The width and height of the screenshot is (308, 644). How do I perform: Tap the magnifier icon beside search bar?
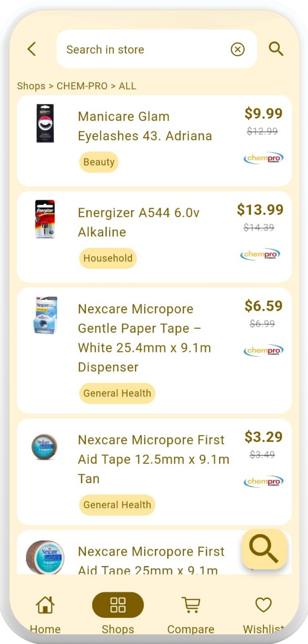(x=276, y=49)
